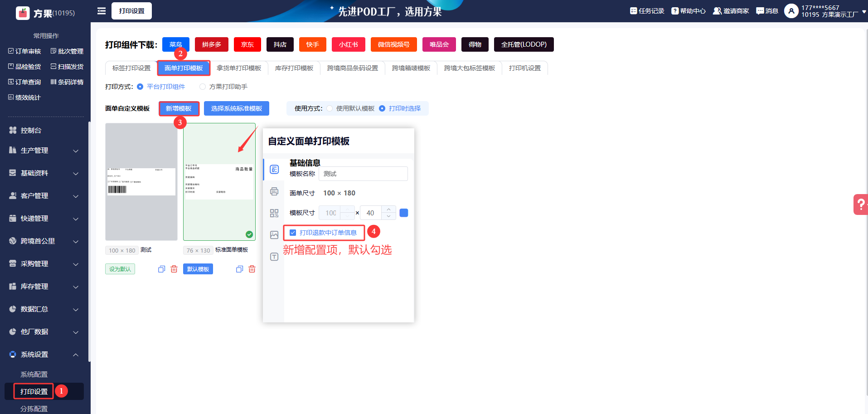Copy the 标准面单模板 via duplicate icon
868x414 pixels.
click(239, 269)
